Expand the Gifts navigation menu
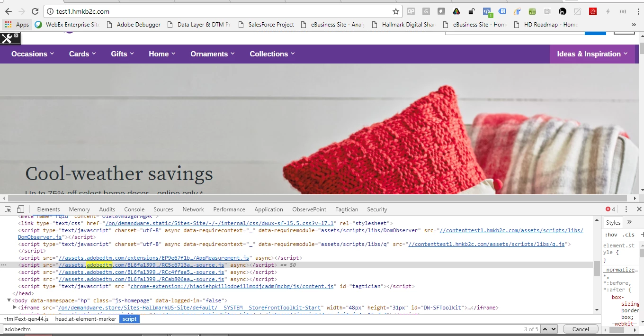The width and height of the screenshot is (644, 336). [x=123, y=54]
